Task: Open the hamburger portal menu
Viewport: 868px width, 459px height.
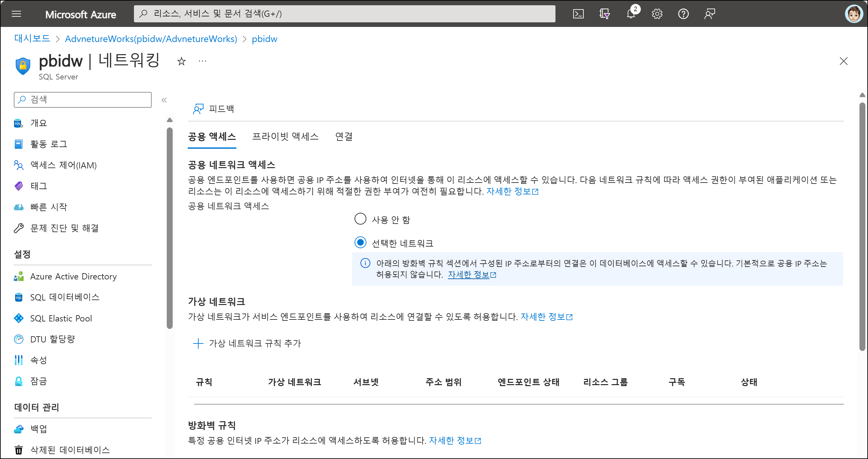Action: pyautogui.click(x=16, y=14)
